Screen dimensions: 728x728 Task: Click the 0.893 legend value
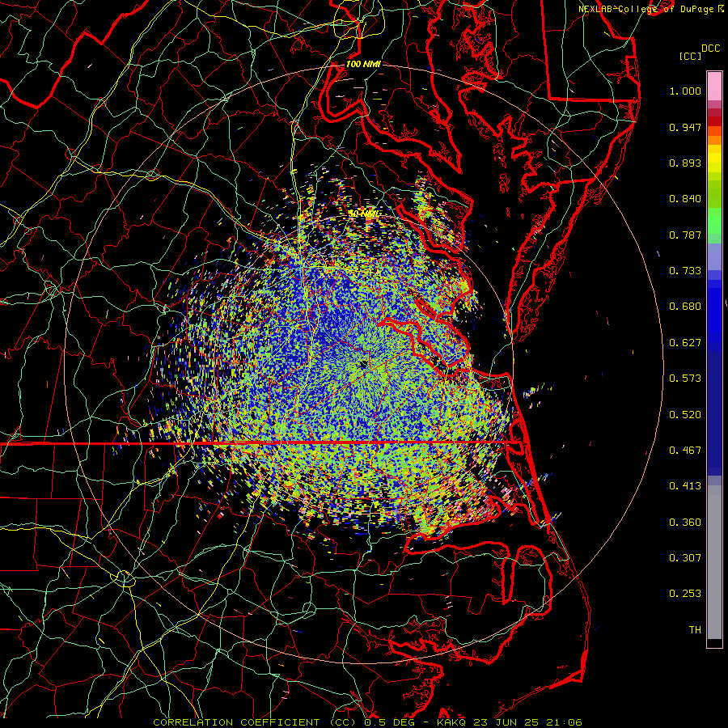[x=685, y=163]
